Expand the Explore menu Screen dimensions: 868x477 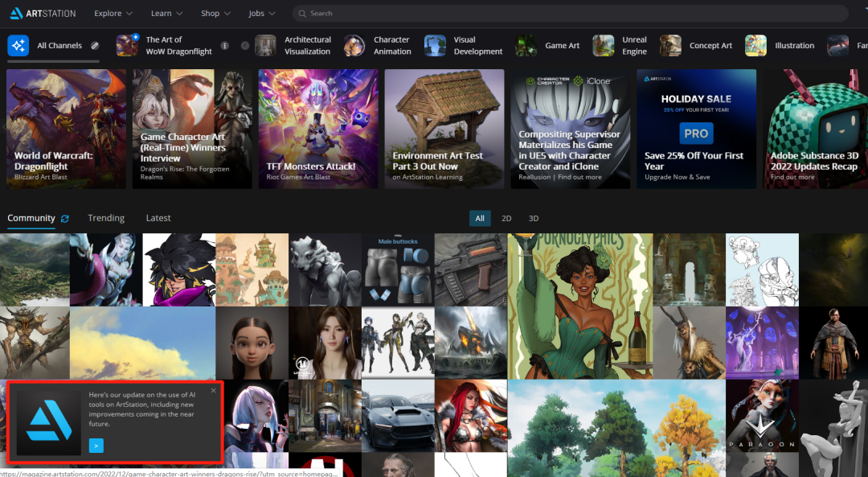[113, 14]
